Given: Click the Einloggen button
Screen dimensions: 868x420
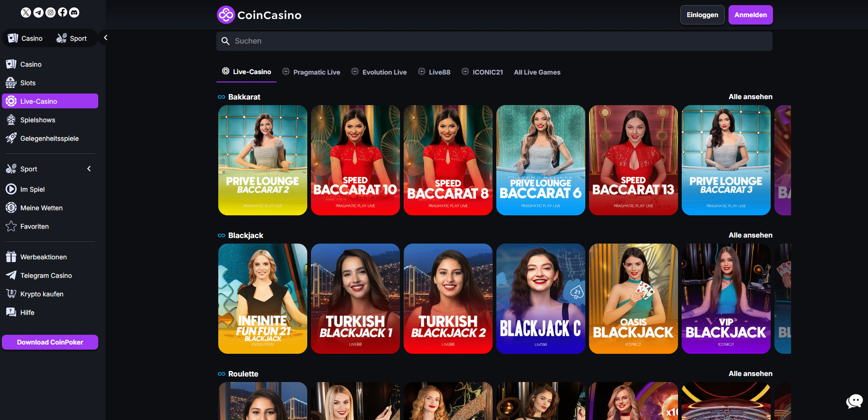Looking at the screenshot, I should tap(702, 15).
